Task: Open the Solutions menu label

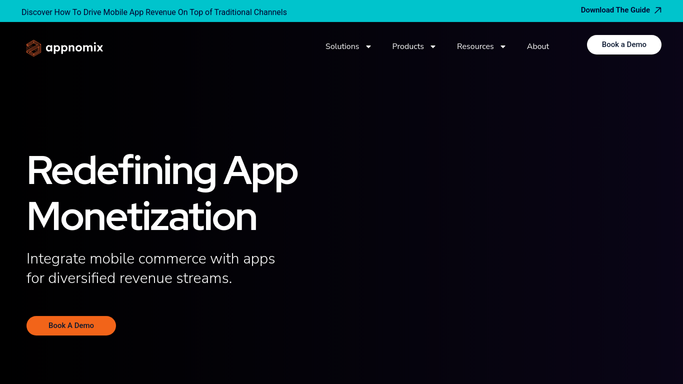Action: coord(342,46)
